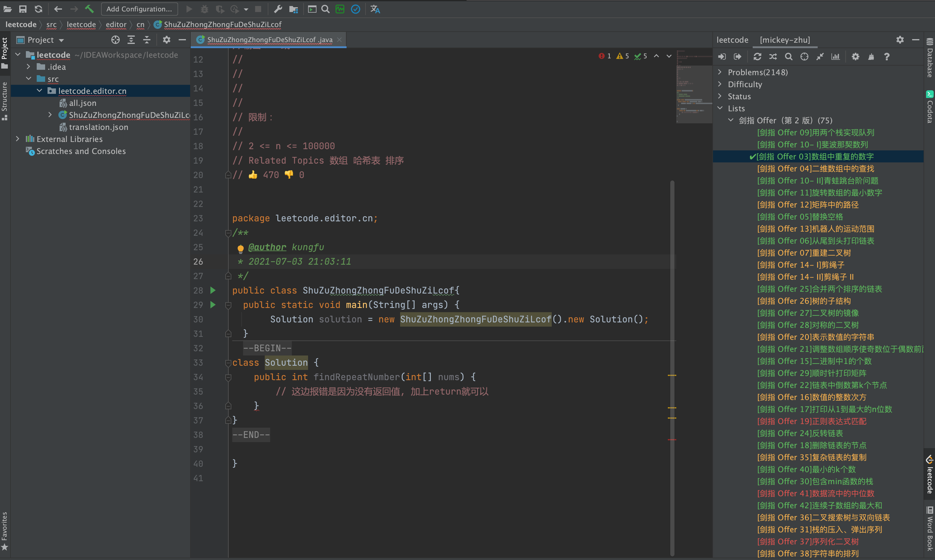This screenshot has width=935, height=560.
Task: Click the LeetCode sign-in icon
Action: pyautogui.click(x=722, y=57)
